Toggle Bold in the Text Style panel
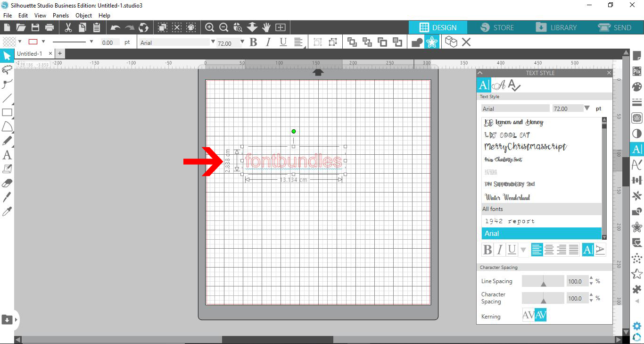Screen dimensions: 644x344 point(487,250)
